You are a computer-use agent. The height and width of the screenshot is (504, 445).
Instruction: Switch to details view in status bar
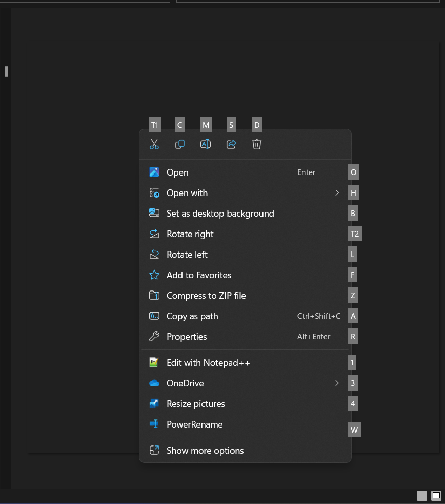click(422, 496)
